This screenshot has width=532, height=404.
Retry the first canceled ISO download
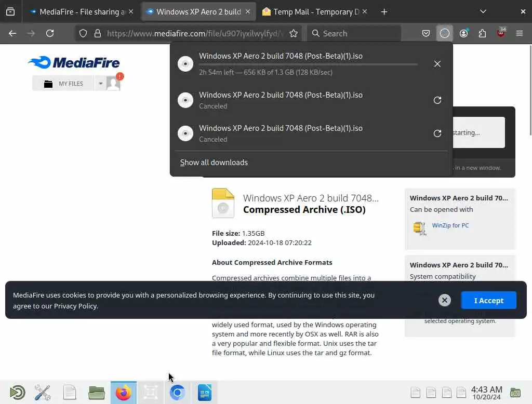[437, 100]
